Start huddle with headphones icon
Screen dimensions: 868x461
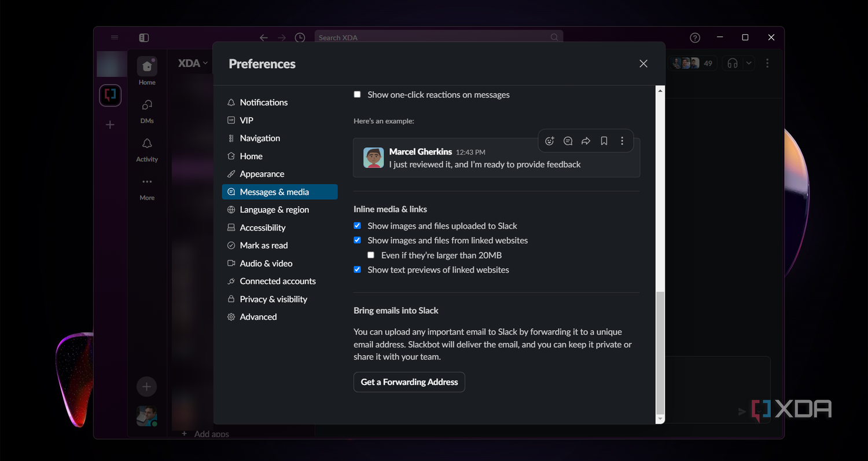click(x=733, y=63)
